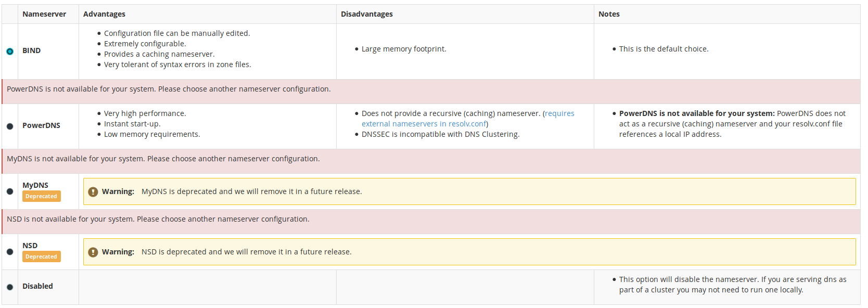This screenshot has width=868, height=308.
Task: Select the Disabled nameserver radio button
Action: pyautogui.click(x=10, y=287)
